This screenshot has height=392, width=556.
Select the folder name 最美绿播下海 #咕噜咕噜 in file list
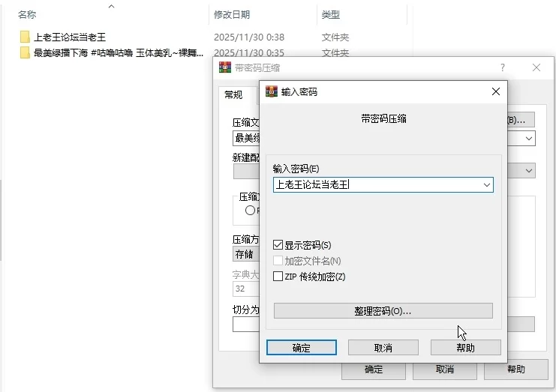point(119,52)
